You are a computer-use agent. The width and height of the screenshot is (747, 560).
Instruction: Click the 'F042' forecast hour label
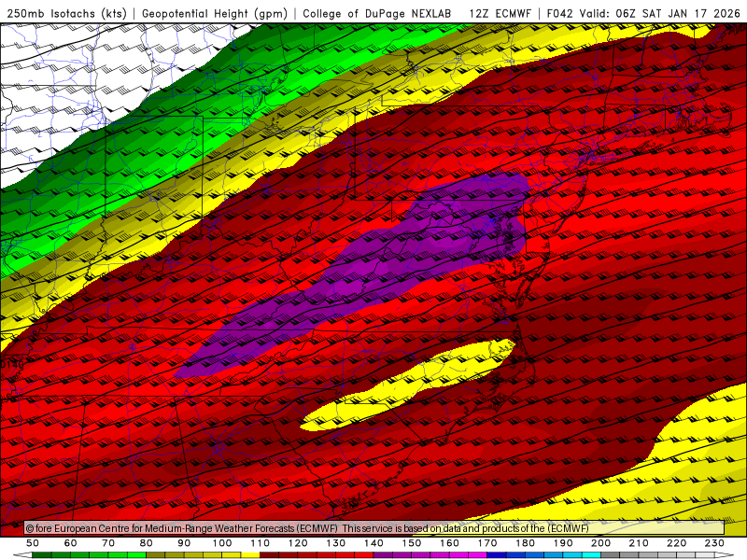(x=560, y=13)
